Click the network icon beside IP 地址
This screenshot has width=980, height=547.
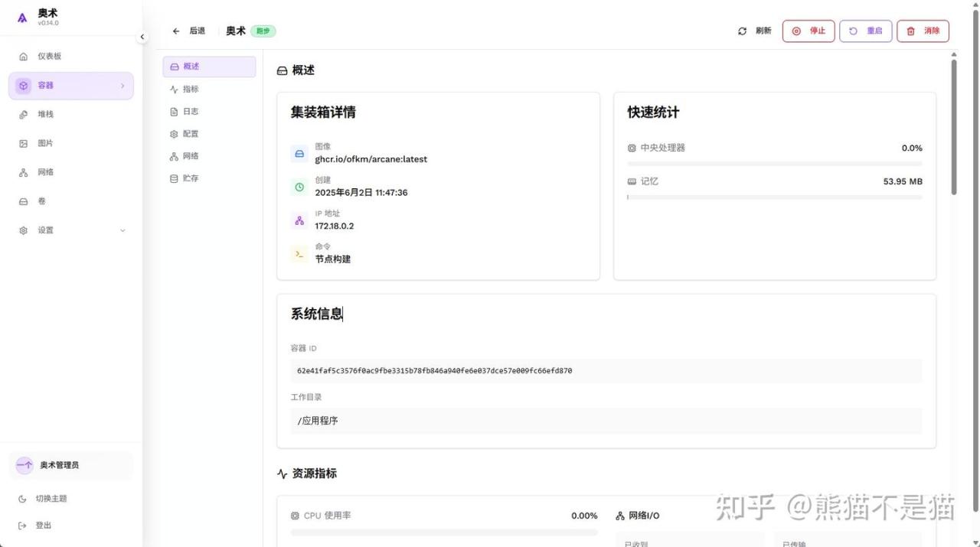click(299, 220)
